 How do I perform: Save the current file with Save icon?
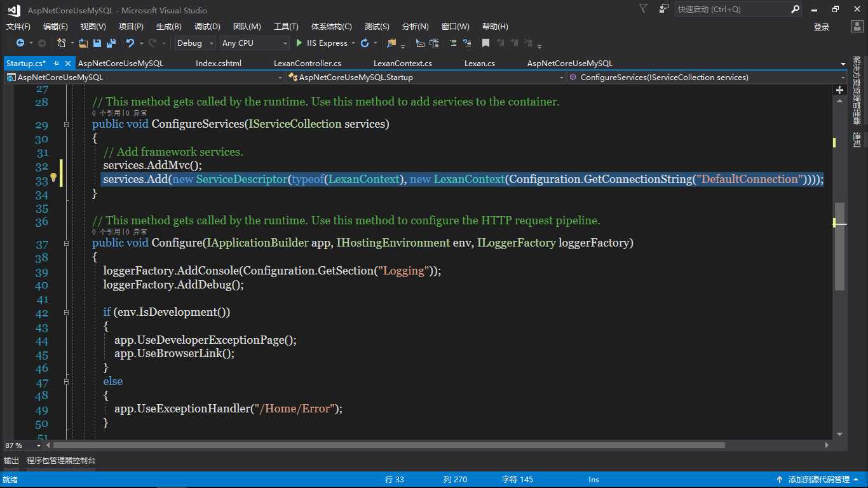[x=97, y=43]
